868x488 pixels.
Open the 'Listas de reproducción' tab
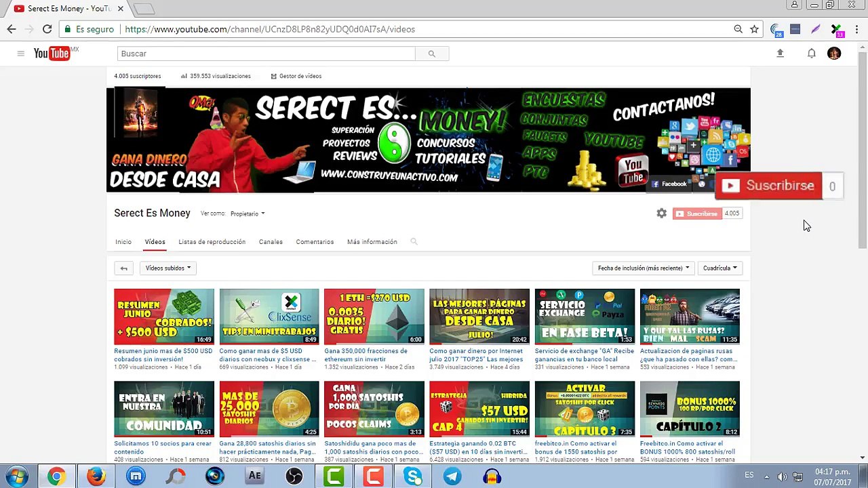point(212,242)
